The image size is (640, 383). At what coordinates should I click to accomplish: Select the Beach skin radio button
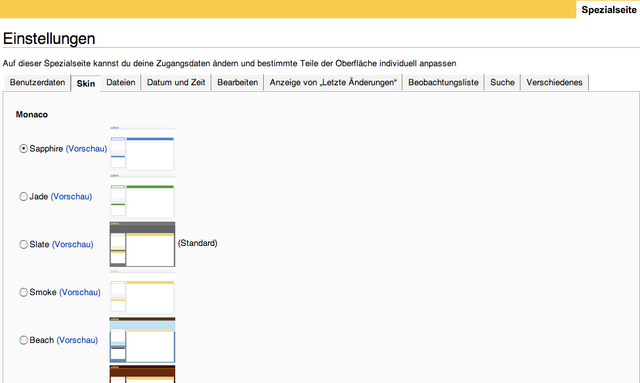24,340
